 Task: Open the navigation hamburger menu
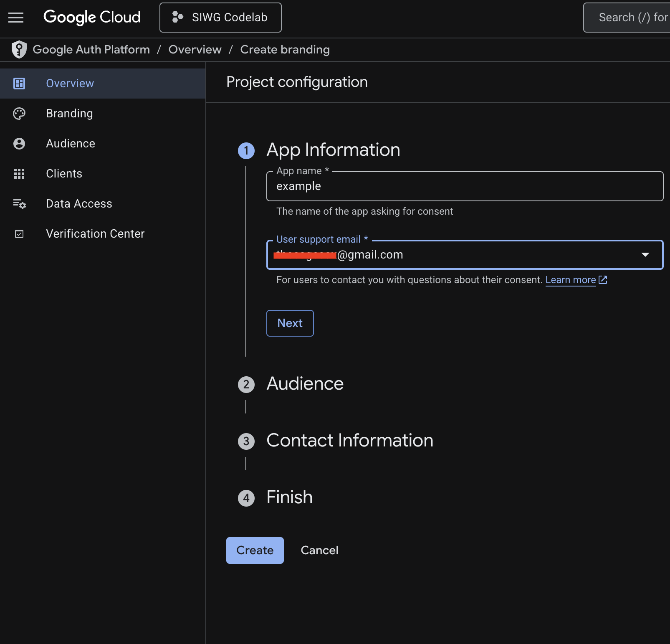coord(16,18)
